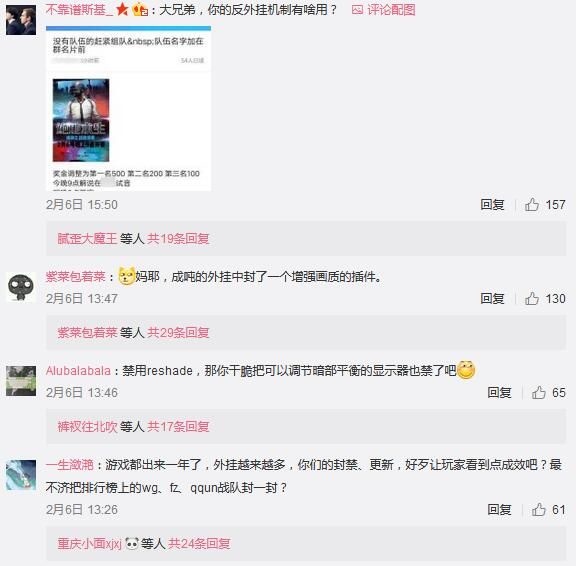The image size is (576, 566).
Task: Like the comment with 157 likes
Action: pos(532,205)
